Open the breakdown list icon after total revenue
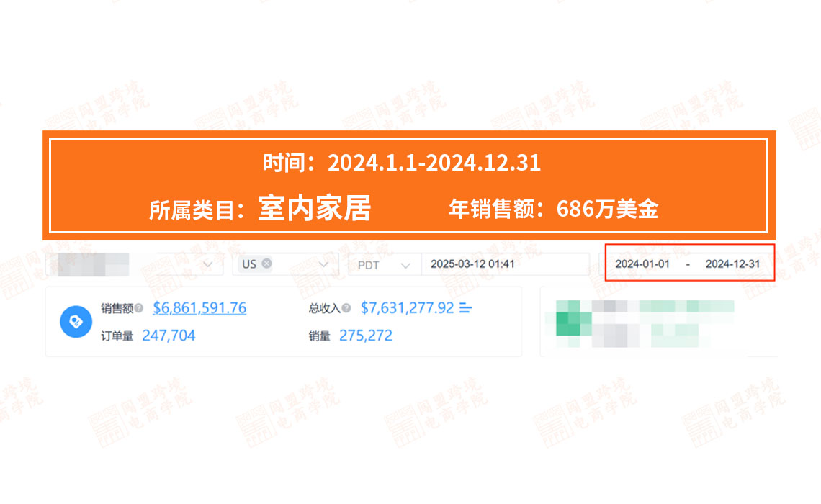 (x=466, y=308)
